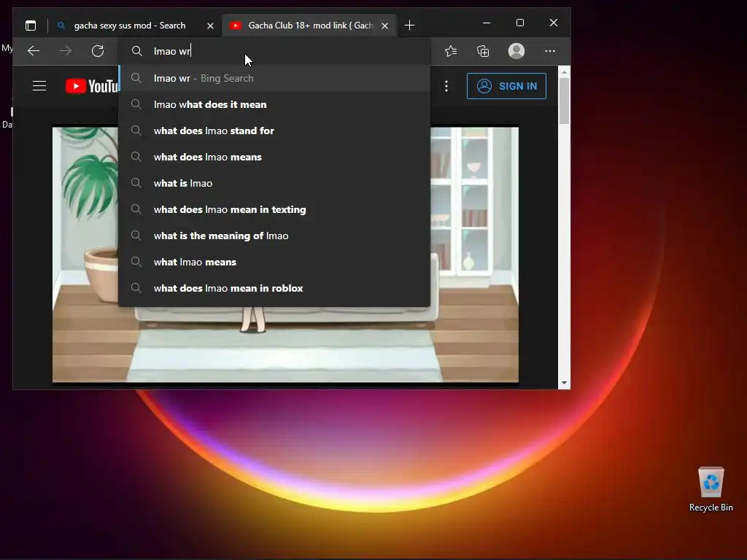This screenshot has width=747, height=560.
Task: Select 'what is the meaning of lmao'
Action: pos(274,236)
